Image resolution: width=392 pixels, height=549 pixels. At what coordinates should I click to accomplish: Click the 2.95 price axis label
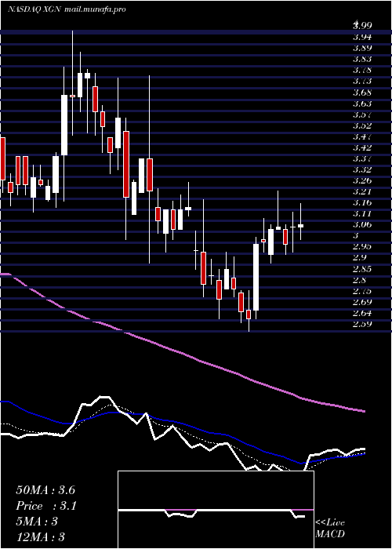point(362,246)
